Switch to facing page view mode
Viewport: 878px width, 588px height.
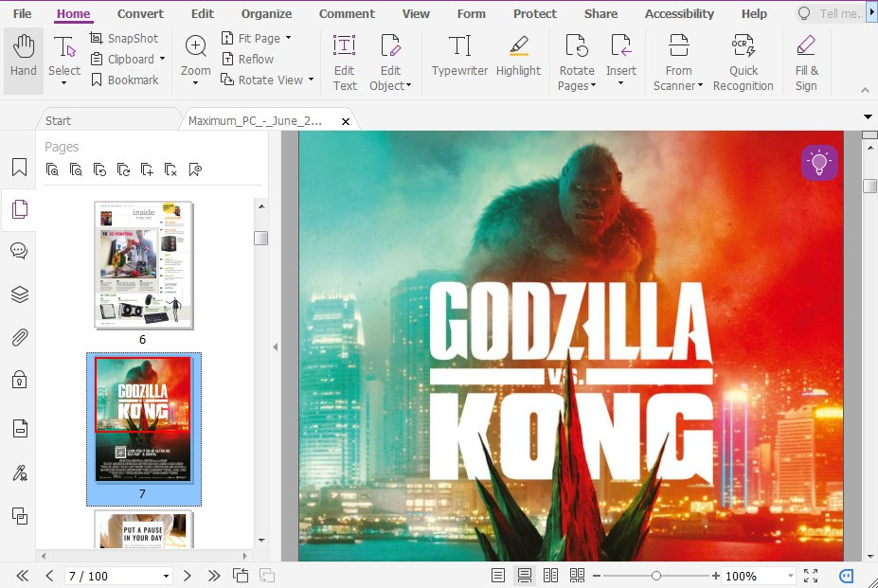point(550,575)
